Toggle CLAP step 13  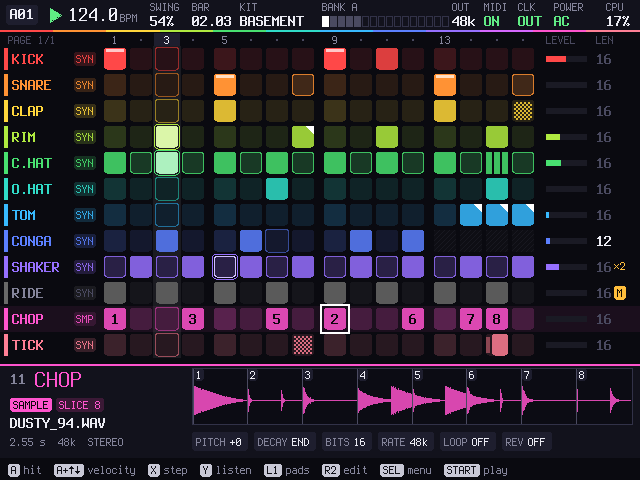click(x=445, y=111)
